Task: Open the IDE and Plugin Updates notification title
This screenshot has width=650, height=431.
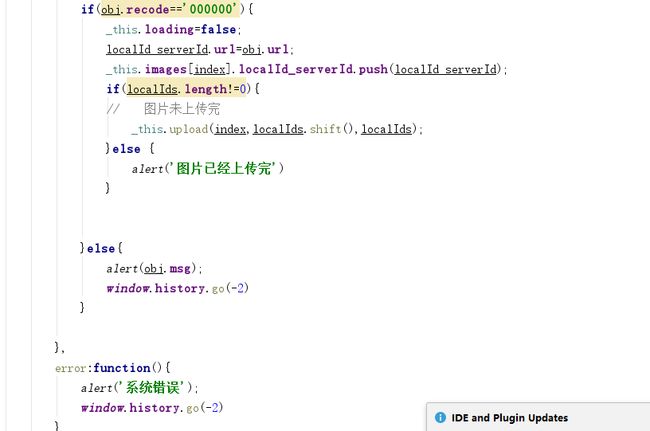Action: click(x=509, y=418)
